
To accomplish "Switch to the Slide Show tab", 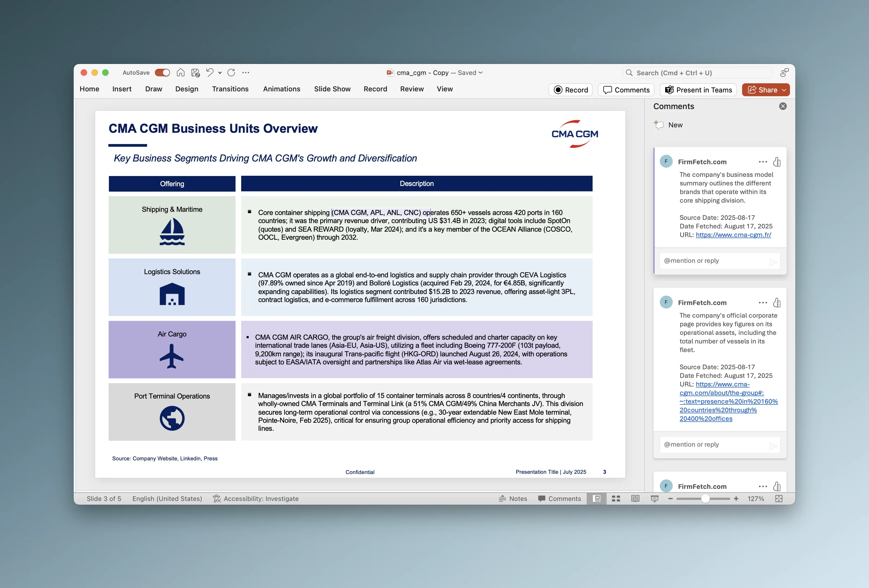I will tap(332, 89).
